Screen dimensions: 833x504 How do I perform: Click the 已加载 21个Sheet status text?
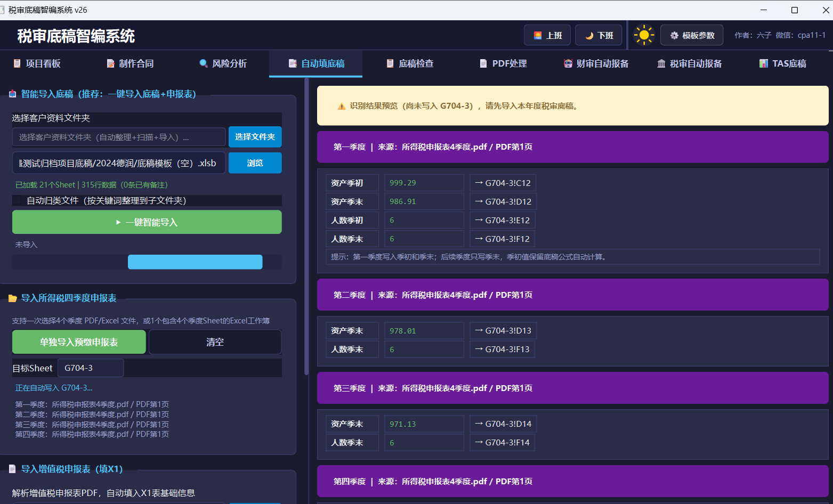[x=91, y=185]
